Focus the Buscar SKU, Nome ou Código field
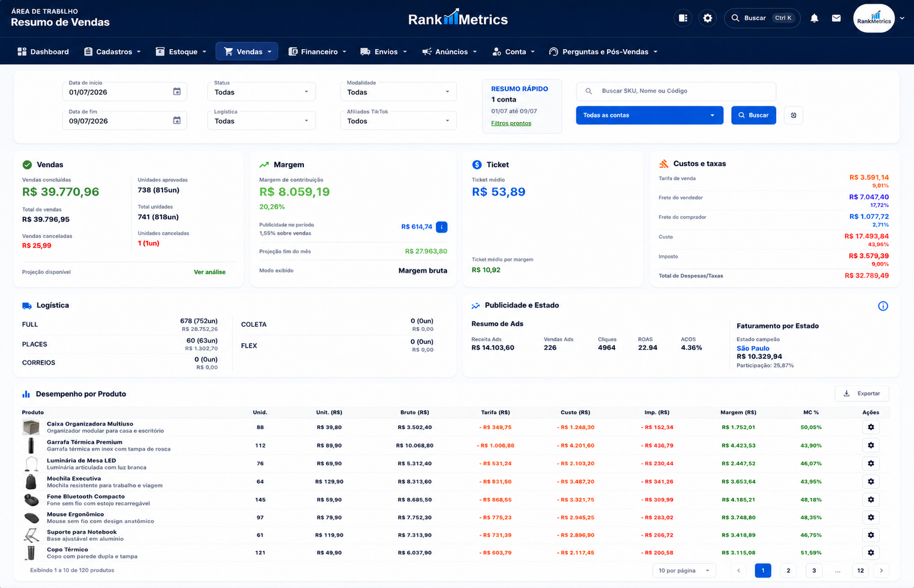The width and height of the screenshot is (914, 588). [676, 91]
